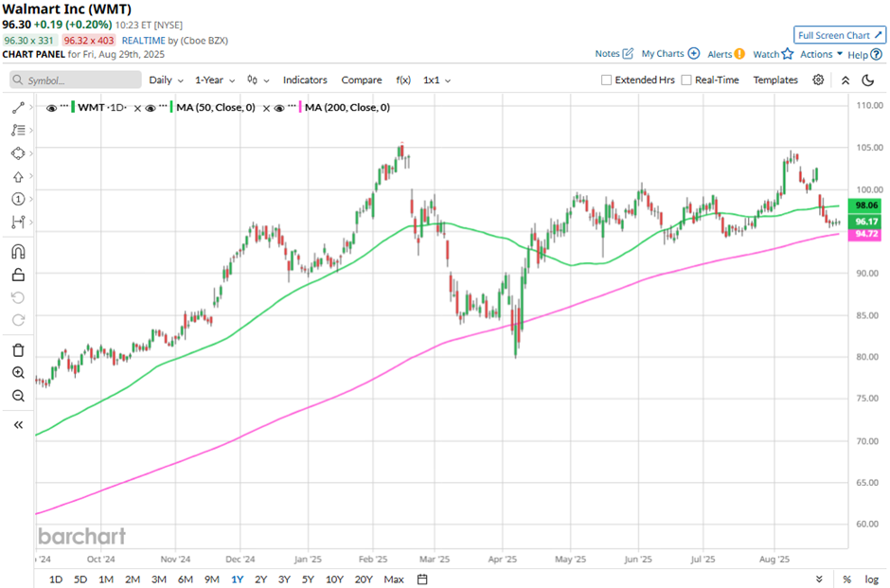
Task: Click the Compare button
Action: tap(362, 80)
